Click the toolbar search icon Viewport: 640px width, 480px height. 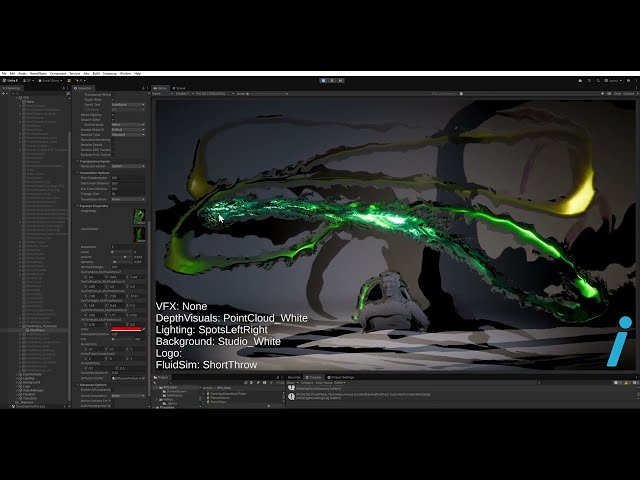click(598, 81)
